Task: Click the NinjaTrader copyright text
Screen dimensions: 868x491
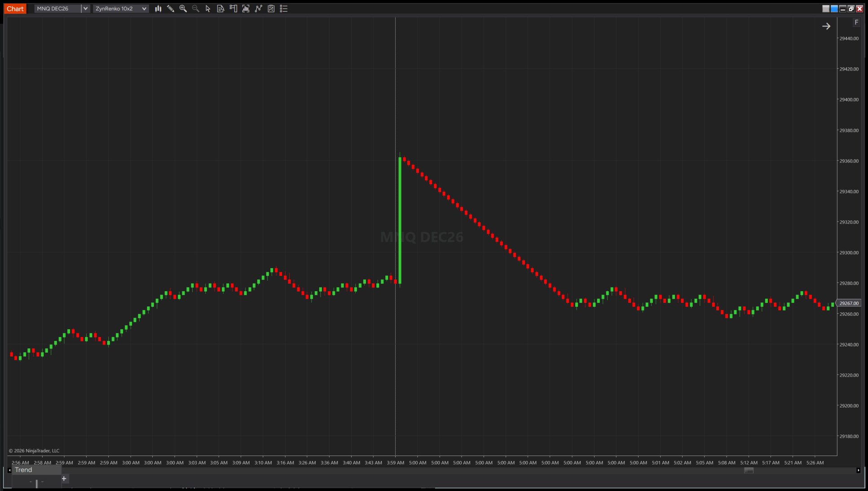Action: tap(34, 451)
